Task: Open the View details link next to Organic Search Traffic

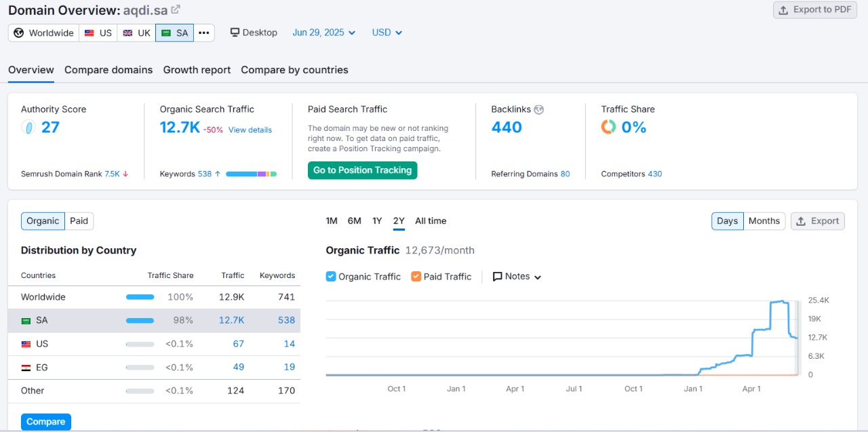Action: pyautogui.click(x=250, y=130)
